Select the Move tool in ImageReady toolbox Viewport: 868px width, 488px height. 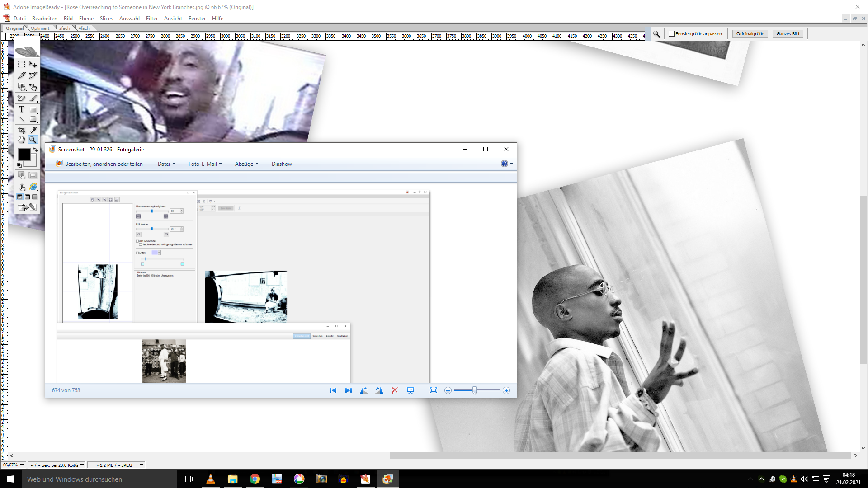pos(33,64)
